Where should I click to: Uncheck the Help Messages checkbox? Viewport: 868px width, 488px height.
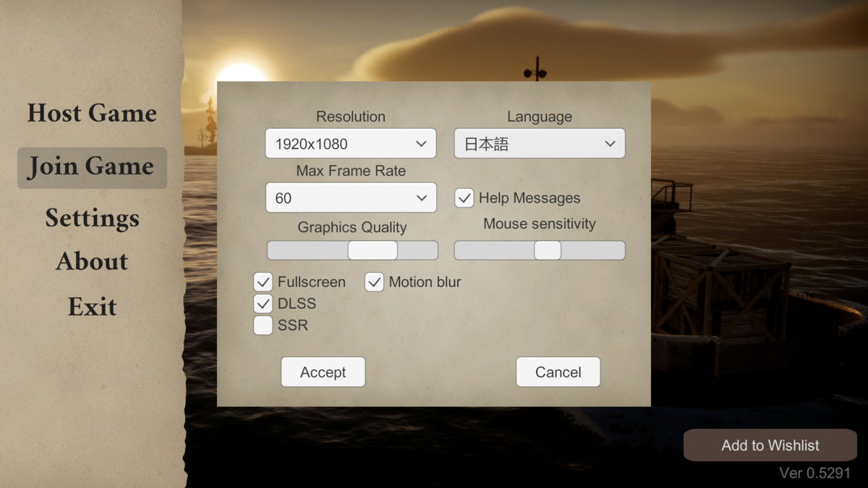(464, 197)
